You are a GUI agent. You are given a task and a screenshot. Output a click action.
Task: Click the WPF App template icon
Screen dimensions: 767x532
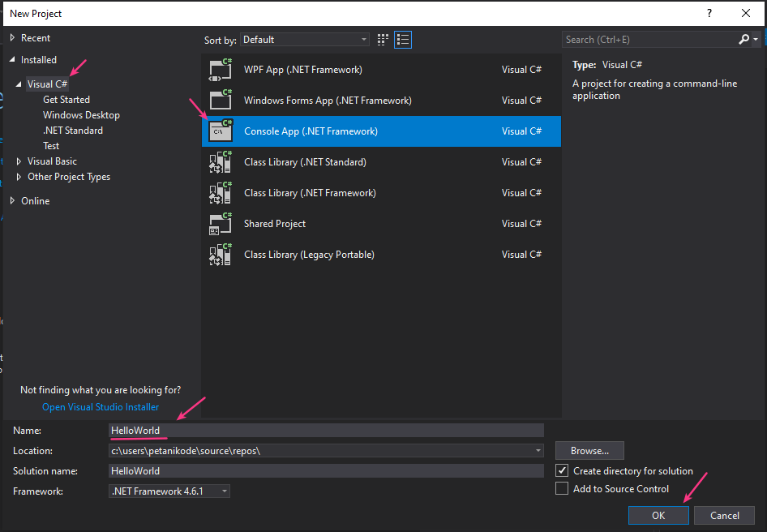pyautogui.click(x=221, y=70)
